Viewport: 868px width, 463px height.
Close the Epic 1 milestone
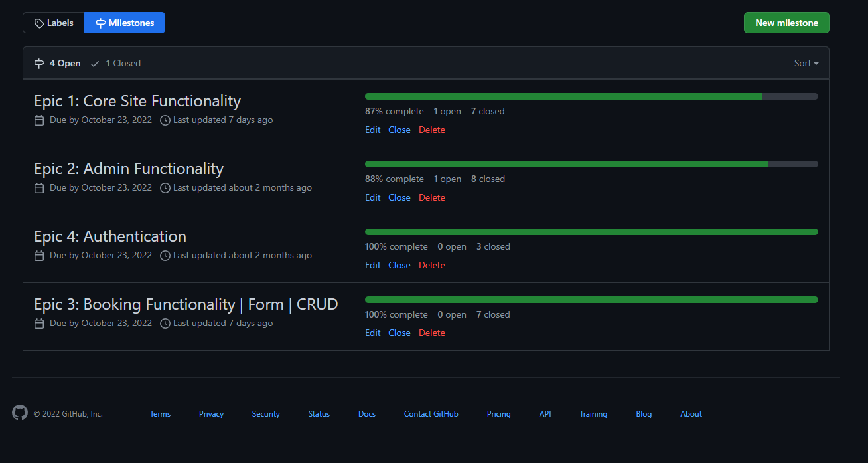399,130
